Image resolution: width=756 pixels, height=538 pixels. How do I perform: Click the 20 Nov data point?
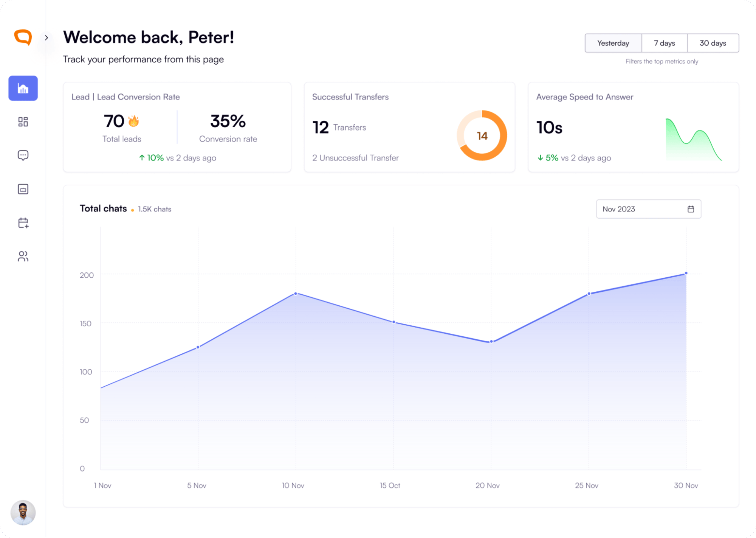point(491,342)
